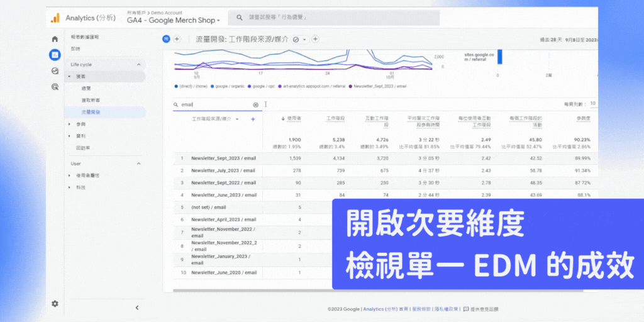Open the 總覽 overview under 獲客
Screen dimensions: 644x322
(86, 88)
